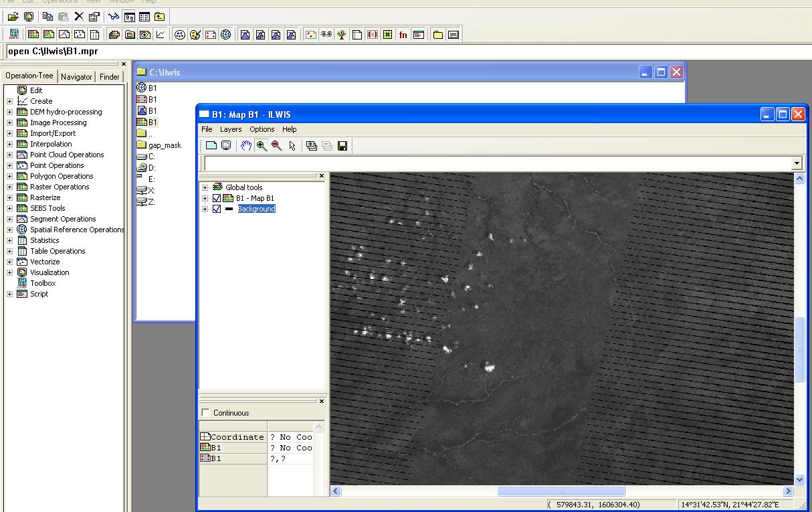Uncheck the B1 - Map B1 layer checkbox
Image resolution: width=812 pixels, height=512 pixels.
pyautogui.click(x=217, y=199)
